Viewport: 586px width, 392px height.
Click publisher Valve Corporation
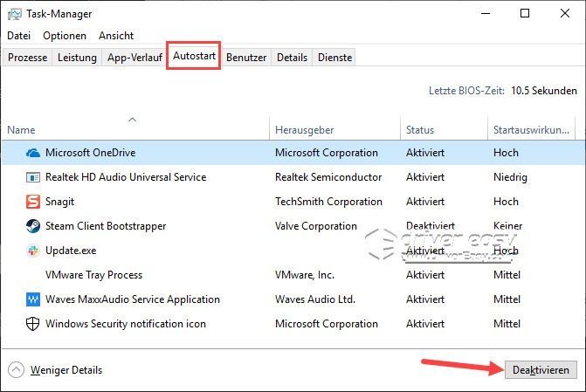pos(316,226)
